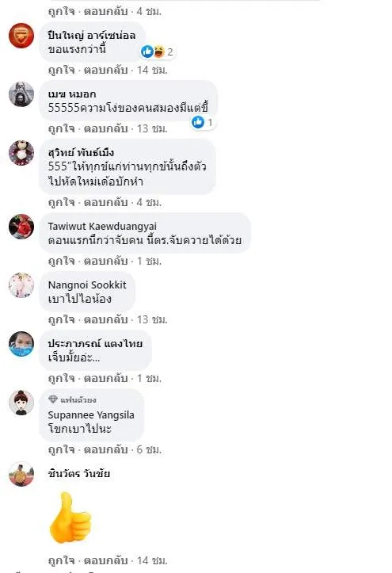
Task: Click the fan badge diamond icon
Action: pos(53,399)
